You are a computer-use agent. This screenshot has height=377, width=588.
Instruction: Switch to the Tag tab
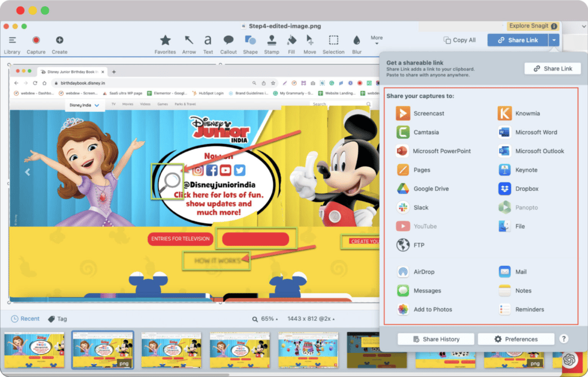pyautogui.click(x=57, y=319)
